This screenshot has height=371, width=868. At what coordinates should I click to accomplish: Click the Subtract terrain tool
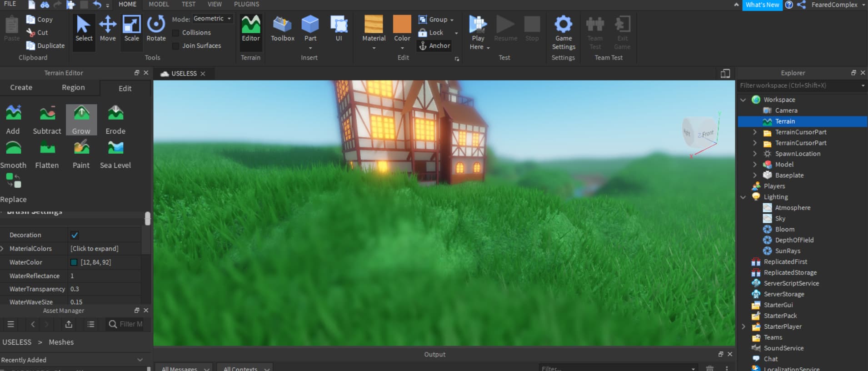pos(47,120)
